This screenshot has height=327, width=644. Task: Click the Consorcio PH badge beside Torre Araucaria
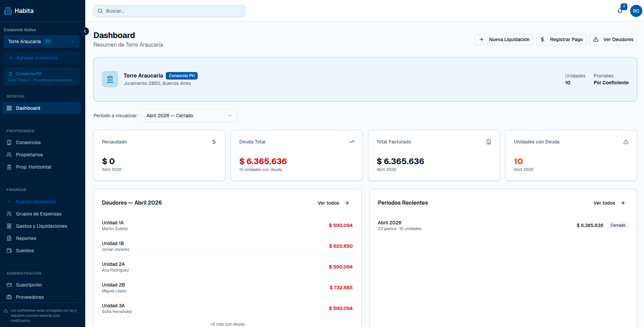tap(182, 76)
